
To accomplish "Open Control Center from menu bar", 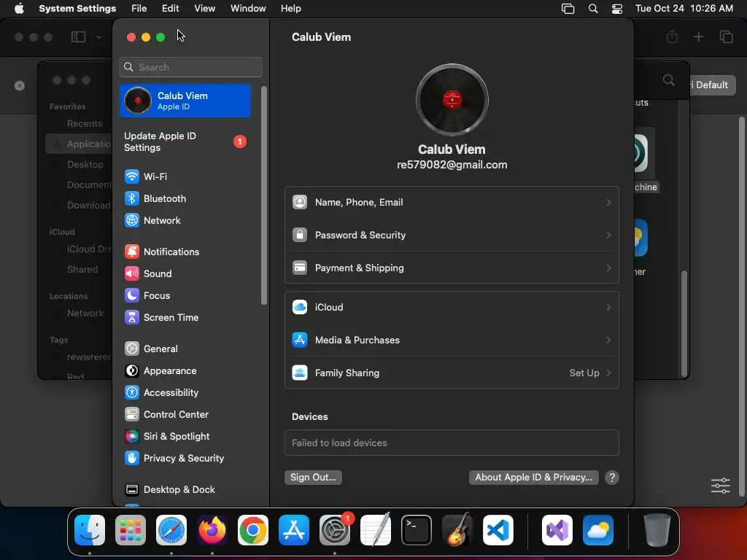I will click(617, 9).
